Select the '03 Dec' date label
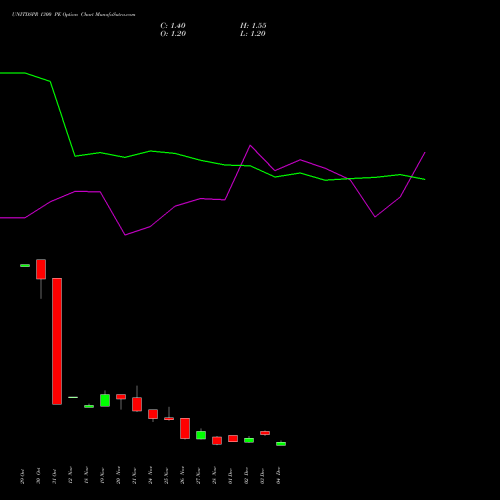The image size is (500, 500). [262, 476]
